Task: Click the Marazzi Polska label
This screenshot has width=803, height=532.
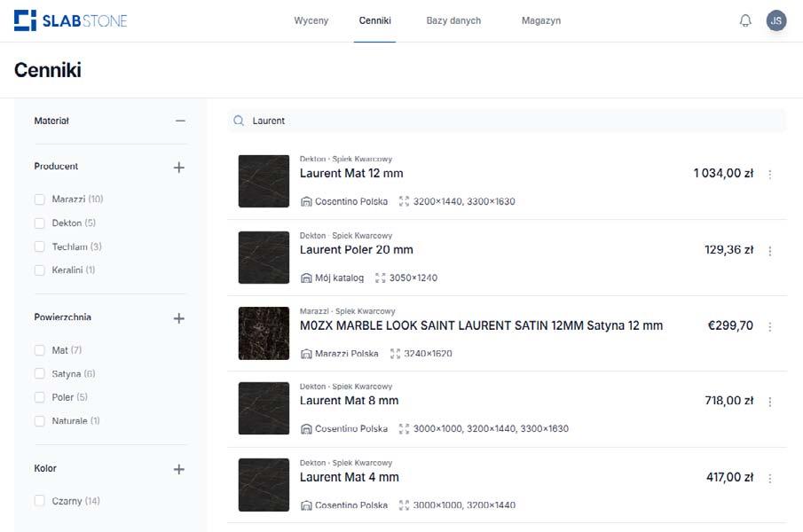Action: pos(347,354)
